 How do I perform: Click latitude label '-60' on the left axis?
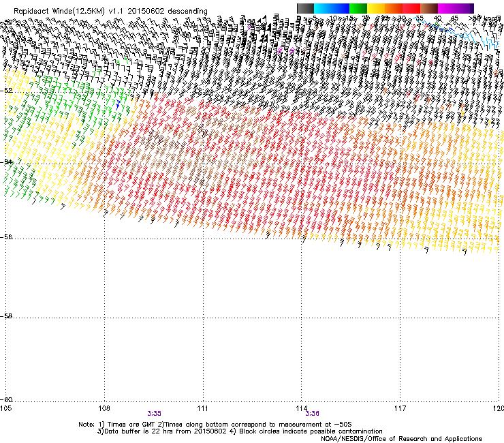click(6, 399)
